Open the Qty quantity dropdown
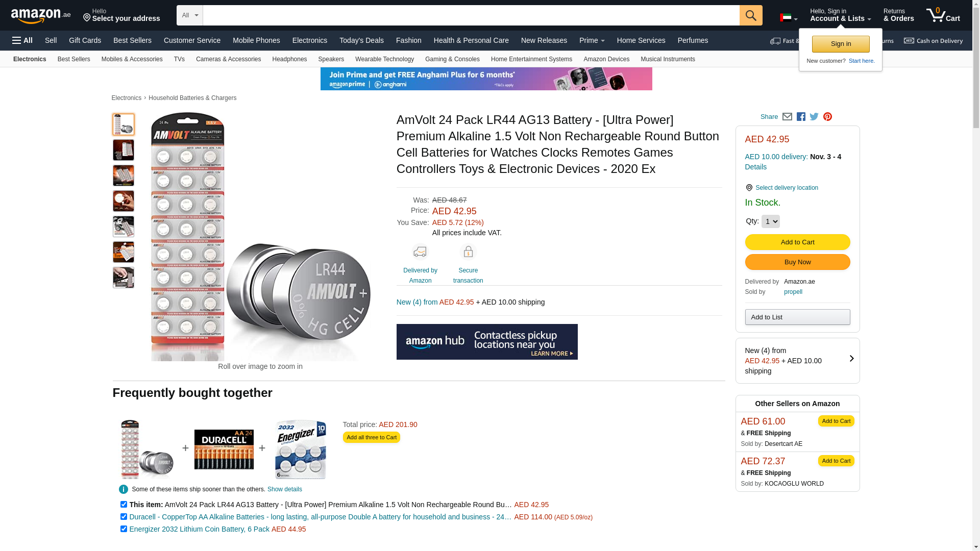Viewport: 980px width, 551px height. pos(770,221)
